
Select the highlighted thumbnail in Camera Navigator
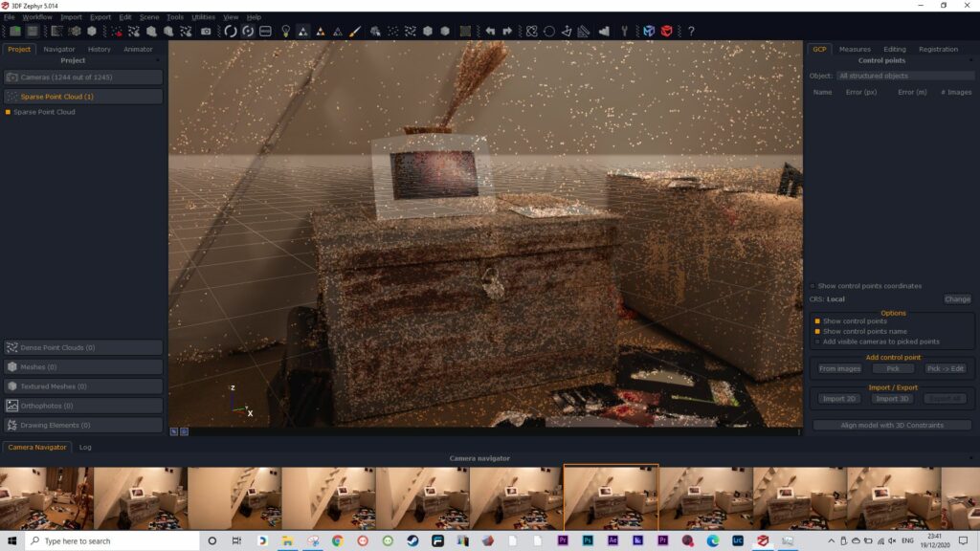611,497
